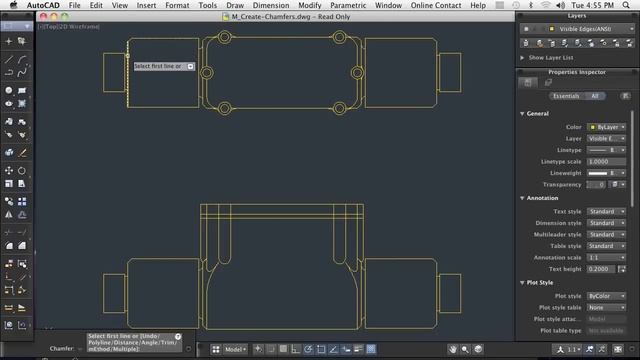Click the steering wheel navigation icon

coord(478,349)
